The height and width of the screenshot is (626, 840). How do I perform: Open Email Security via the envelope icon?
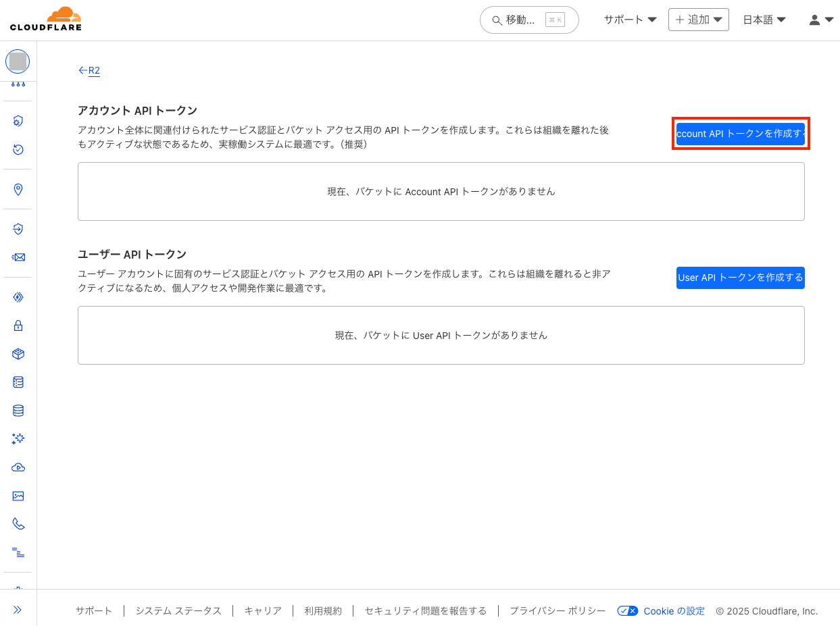click(18, 257)
